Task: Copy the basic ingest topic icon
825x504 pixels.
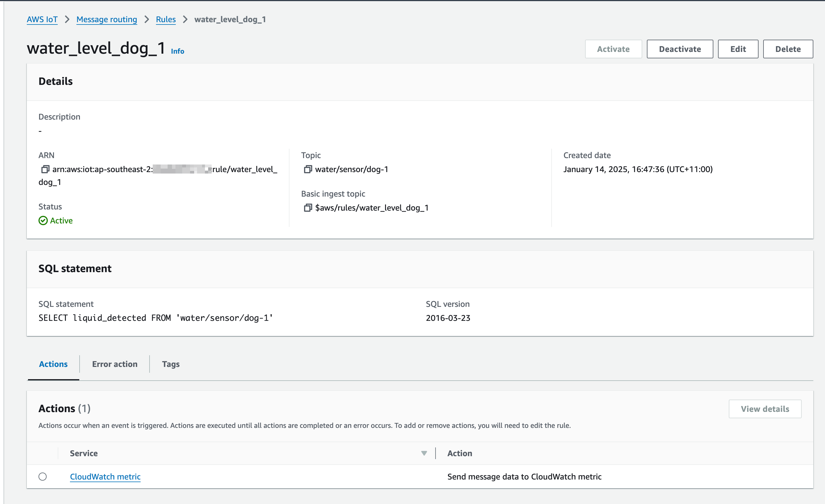Action: [308, 208]
